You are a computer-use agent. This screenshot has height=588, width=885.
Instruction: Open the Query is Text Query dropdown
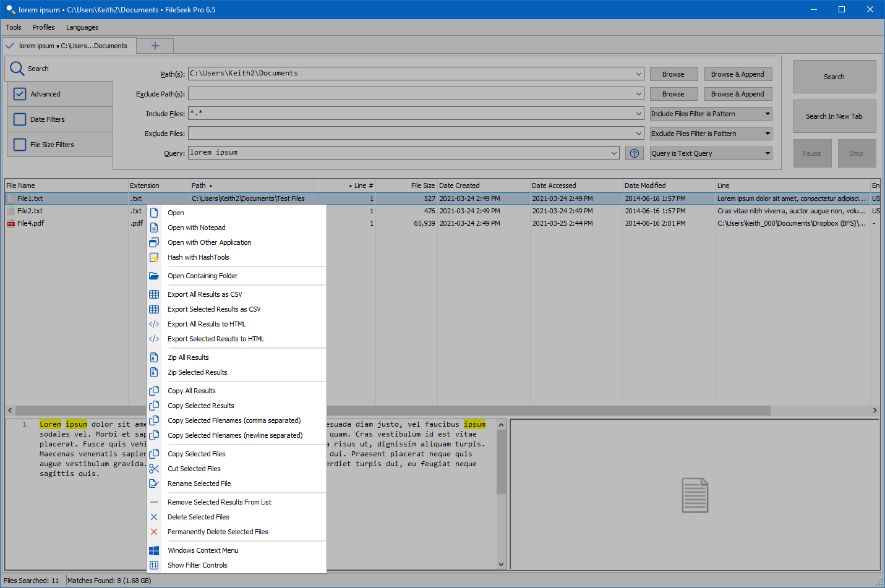[711, 153]
